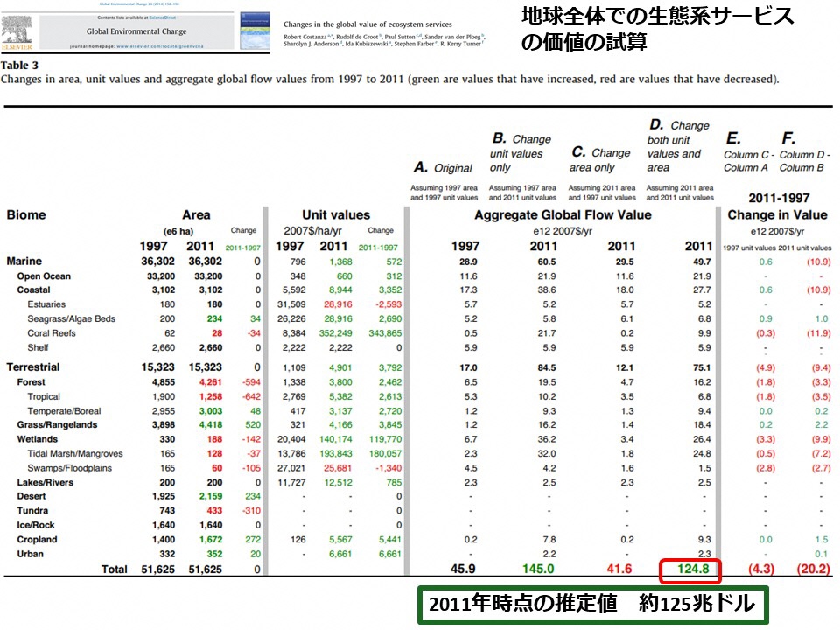This screenshot has height=630, width=840.
Task: Click the Japanese slide title text
Action: (x=657, y=28)
